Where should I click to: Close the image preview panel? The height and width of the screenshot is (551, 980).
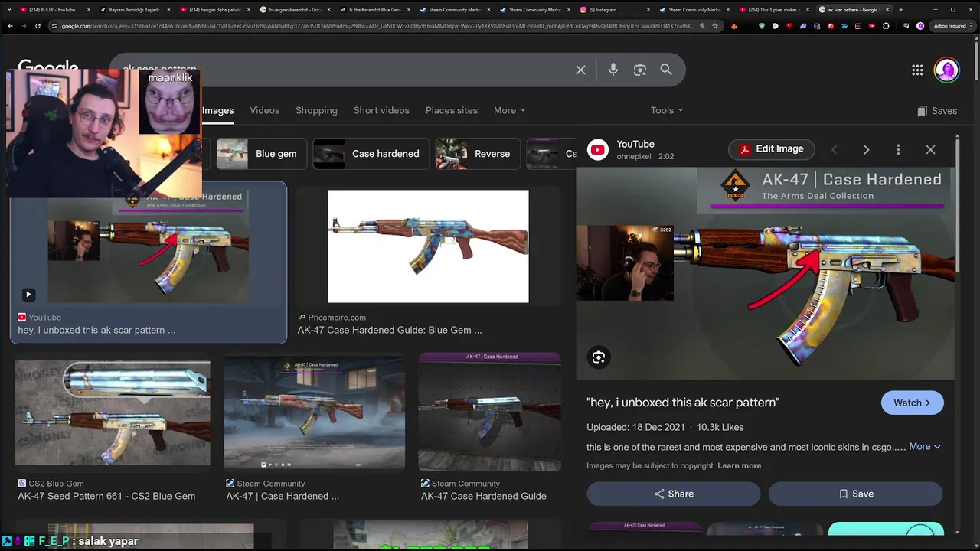[x=930, y=150]
